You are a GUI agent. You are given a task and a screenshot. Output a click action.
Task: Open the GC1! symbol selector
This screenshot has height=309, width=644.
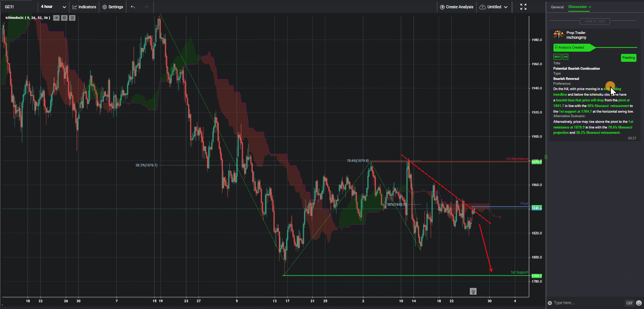click(19, 7)
